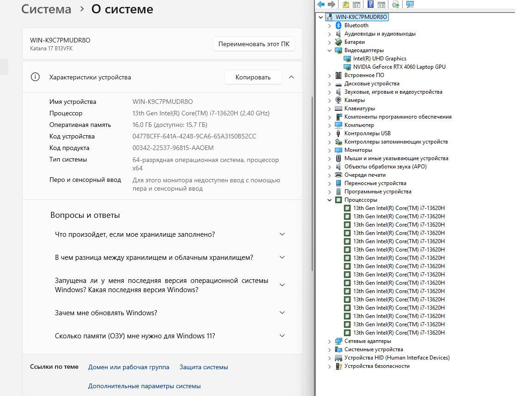Viewport: 532px width, 396px height.
Task: Collapse the Характеристики устройства section chevron
Action: (291, 77)
